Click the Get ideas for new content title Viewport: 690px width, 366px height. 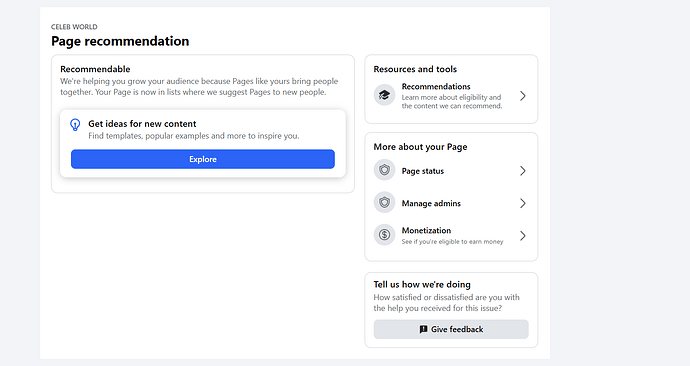coord(142,124)
